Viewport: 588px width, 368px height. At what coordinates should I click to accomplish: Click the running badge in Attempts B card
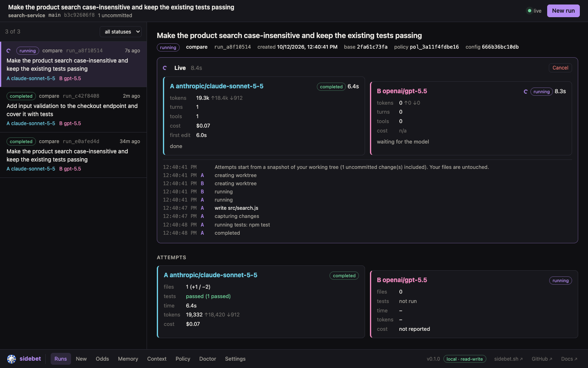pyautogui.click(x=560, y=280)
